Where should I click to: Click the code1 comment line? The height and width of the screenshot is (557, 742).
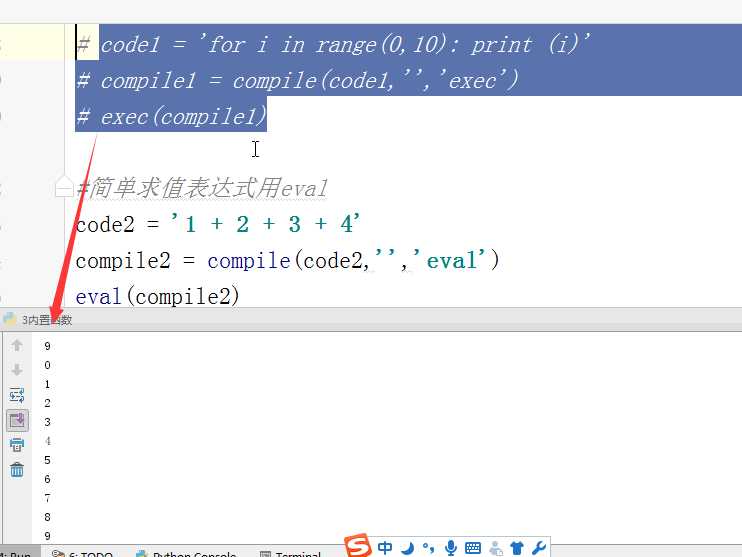tap(334, 45)
